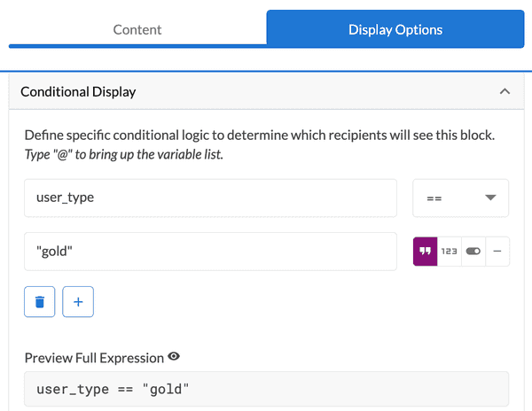Viewport: 532px width, 411px height.
Task: Click the italic Type "@" hint text
Action: coord(122,155)
